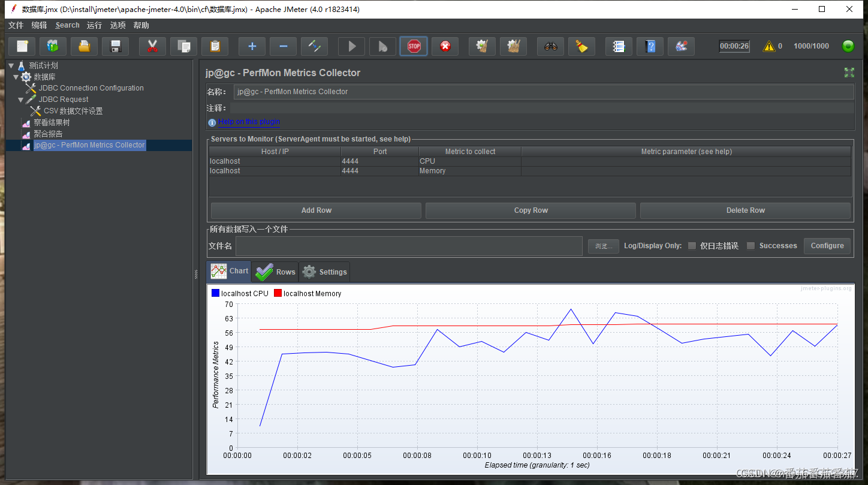Image resolution: width=868 pixels, height=485 pixels.
Task: Click the 文件名 filename input field
Action: tap(409, 246)
